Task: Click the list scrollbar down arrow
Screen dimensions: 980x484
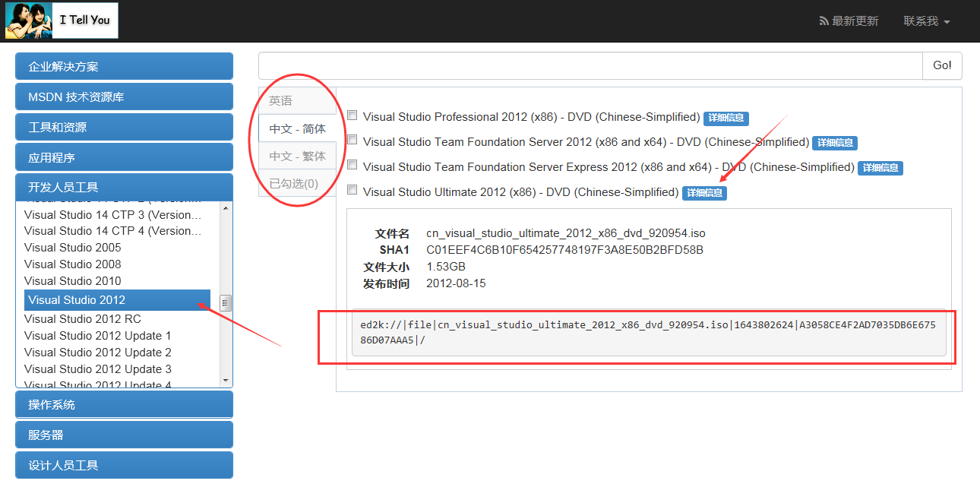Action: pyautogui.click(x=226, y=380)
